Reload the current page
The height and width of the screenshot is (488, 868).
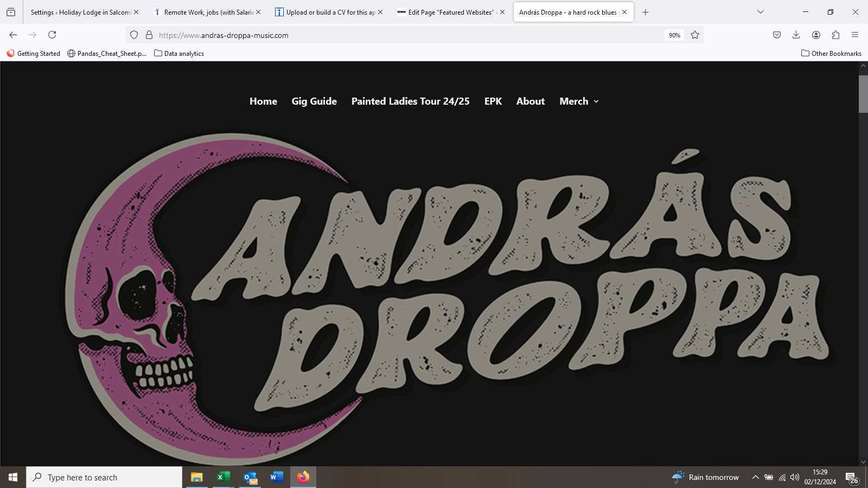(52, 35)
